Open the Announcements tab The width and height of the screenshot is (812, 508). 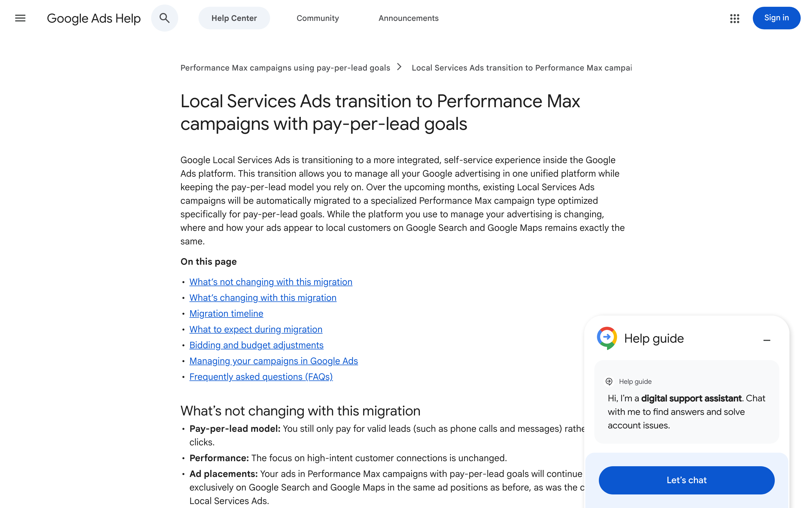click(x=408, y=18)
